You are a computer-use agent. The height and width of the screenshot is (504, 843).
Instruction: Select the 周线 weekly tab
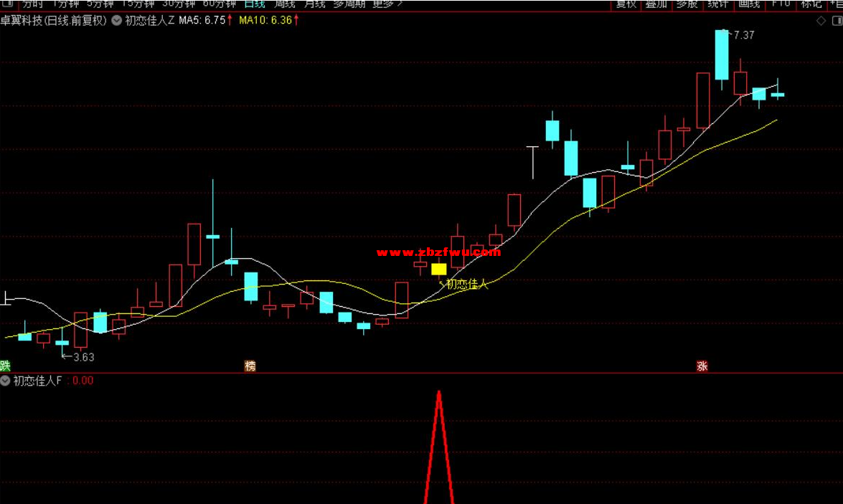click(284, 4)
